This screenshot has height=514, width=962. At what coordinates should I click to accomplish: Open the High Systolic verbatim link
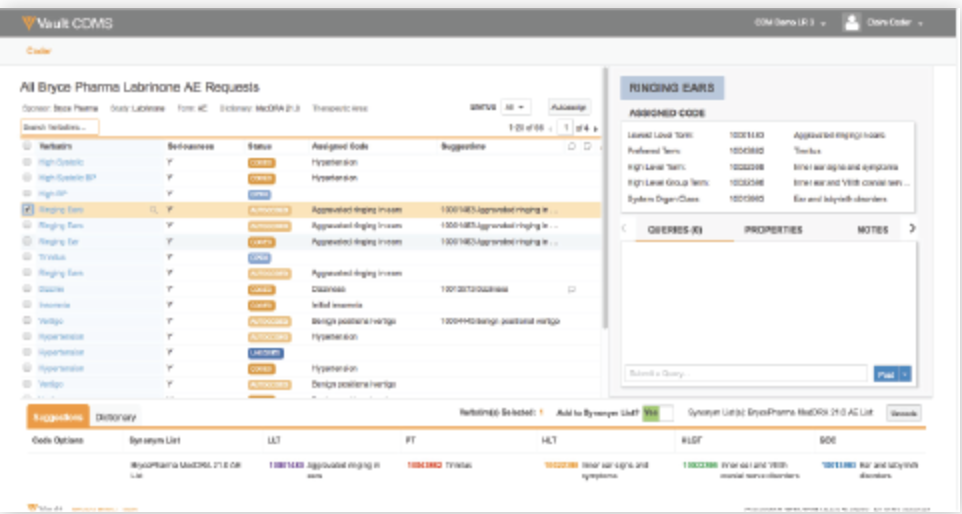tap(61, 163)
